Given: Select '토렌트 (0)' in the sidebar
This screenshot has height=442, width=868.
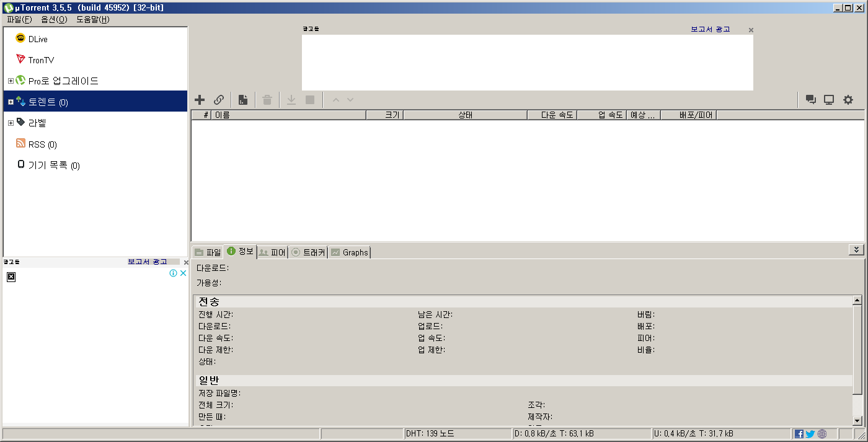Looking at the screenshot, I should click(x=95, y=102).
